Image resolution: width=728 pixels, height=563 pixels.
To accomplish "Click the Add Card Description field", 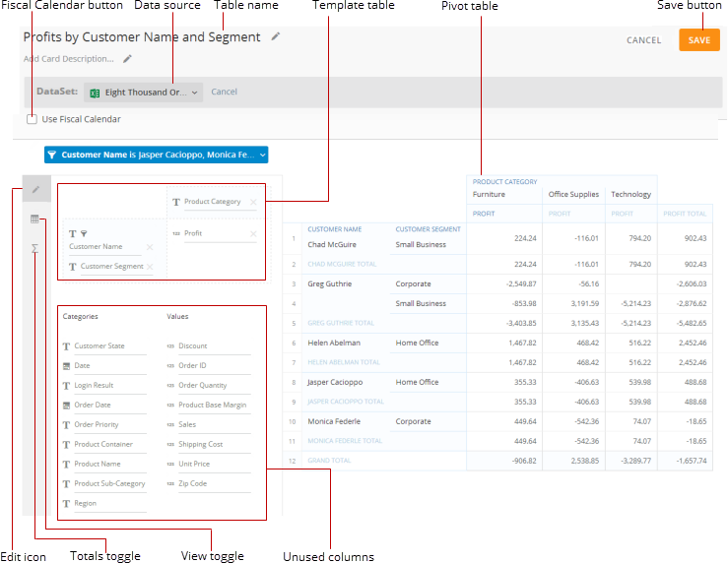I will [x=69, y=59].
